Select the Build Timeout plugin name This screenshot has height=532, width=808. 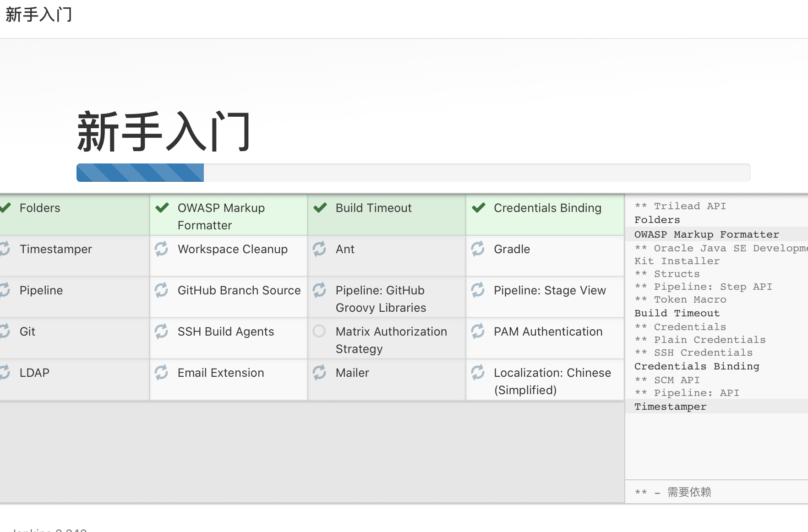tap(374, 208)
